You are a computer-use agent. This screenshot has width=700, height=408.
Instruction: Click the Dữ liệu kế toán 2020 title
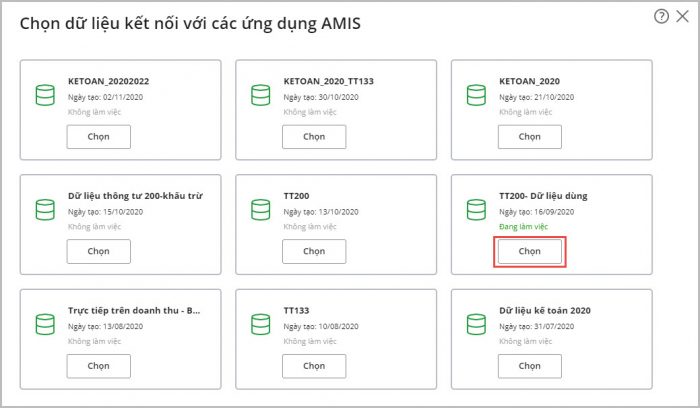pyautogui.click(x=545, y=311)
